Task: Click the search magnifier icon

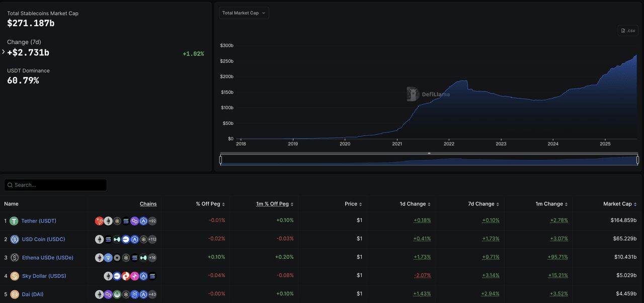Action: 10,185
